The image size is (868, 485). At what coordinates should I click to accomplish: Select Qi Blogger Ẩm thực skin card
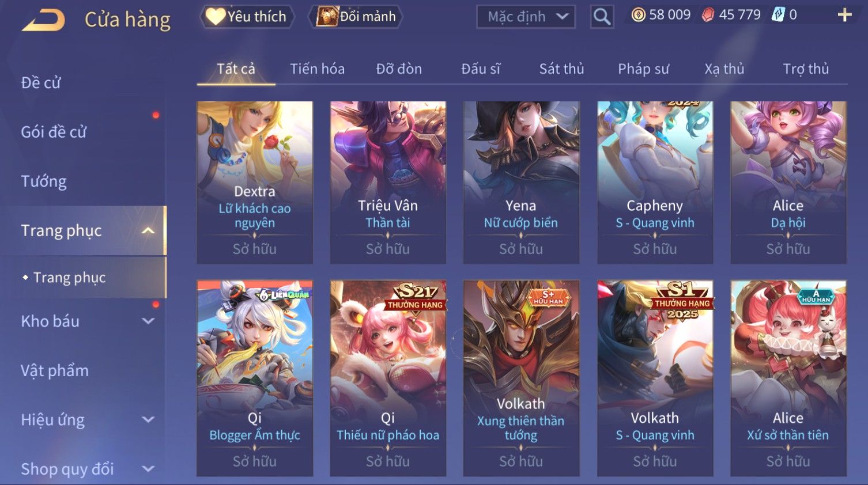point(255,378)
